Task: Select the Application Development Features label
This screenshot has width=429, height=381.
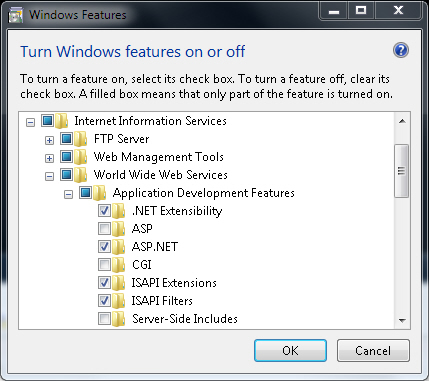Action: [x=203, y=193]
